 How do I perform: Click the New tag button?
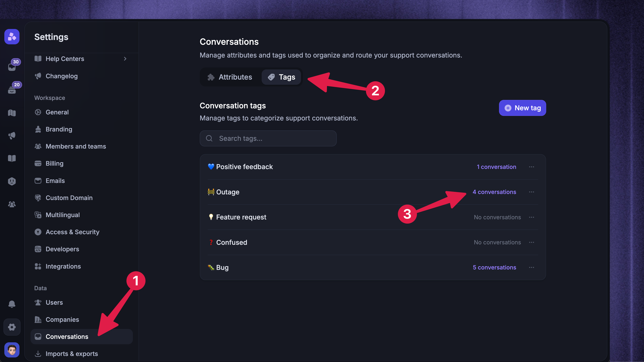(x=523, y=108)
